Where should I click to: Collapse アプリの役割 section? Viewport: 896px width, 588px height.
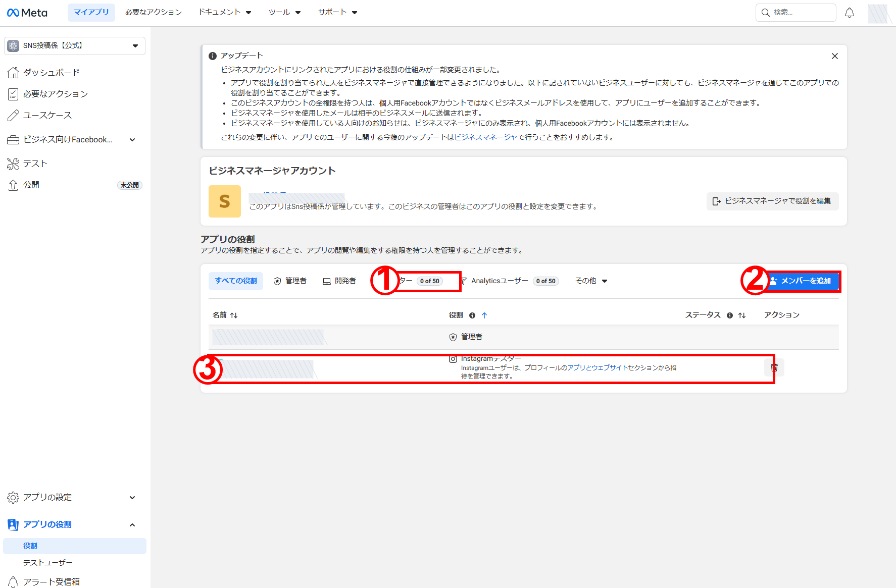point(74,524)
